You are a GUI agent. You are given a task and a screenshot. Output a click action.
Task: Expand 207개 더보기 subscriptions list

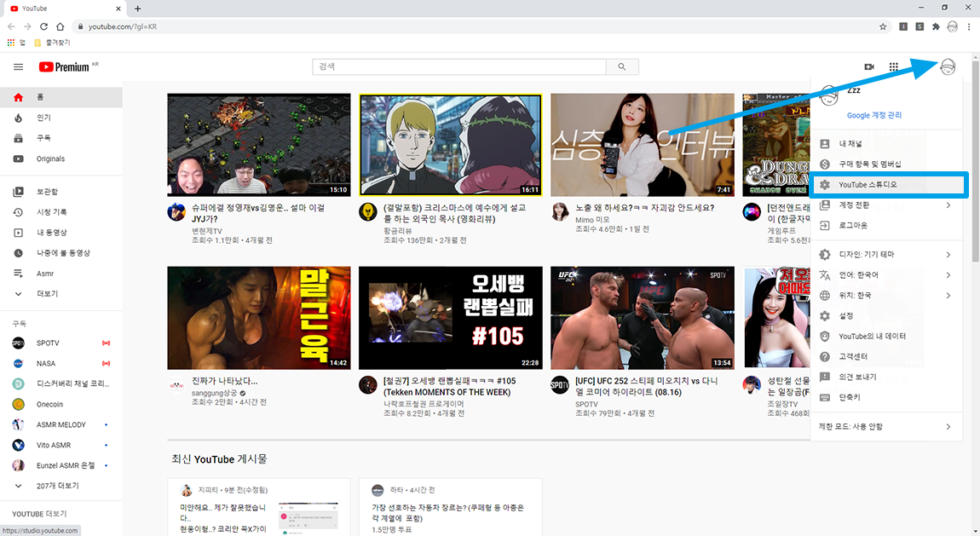[x=61, y=486]
